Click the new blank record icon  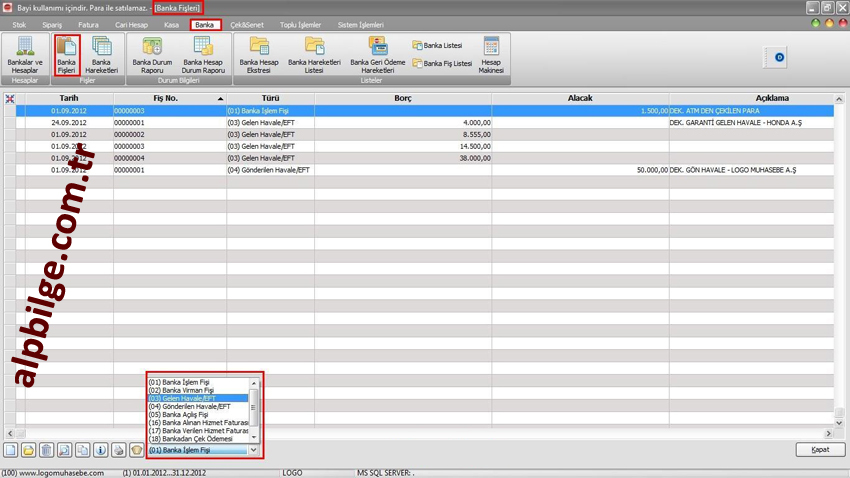tap(10, 451)
